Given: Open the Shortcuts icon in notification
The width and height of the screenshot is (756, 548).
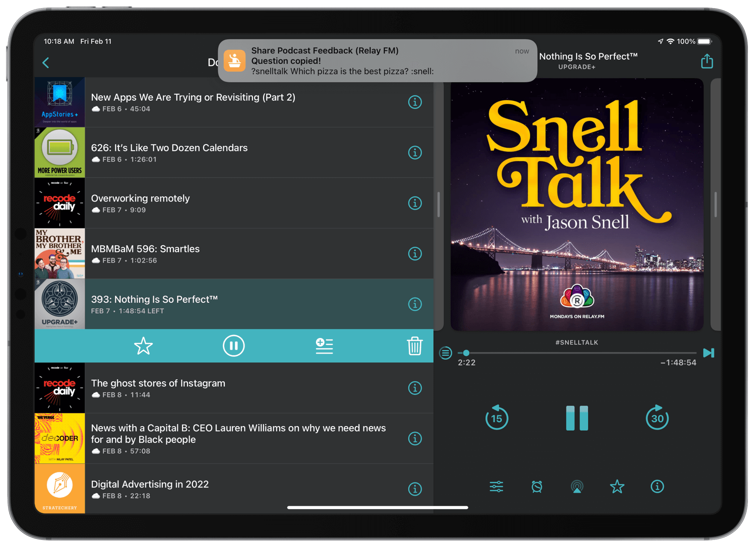Looking at the screenshot, I should pos(235,61).
